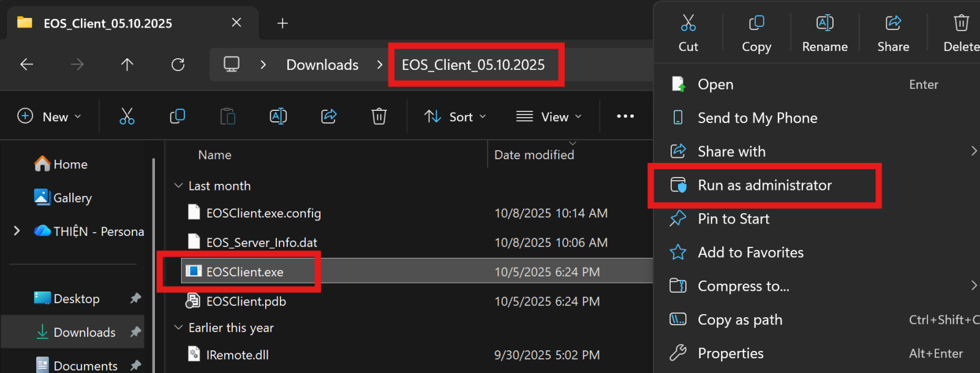
Task: Click the Delete trash icon in toolbar
Action: pyautogui.click(x=379, y=116)
